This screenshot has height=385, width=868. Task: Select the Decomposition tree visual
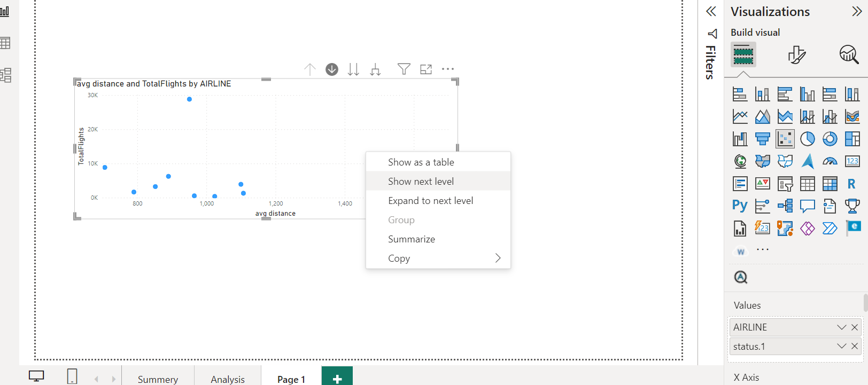pyautogui.click(x=785, y=206)
